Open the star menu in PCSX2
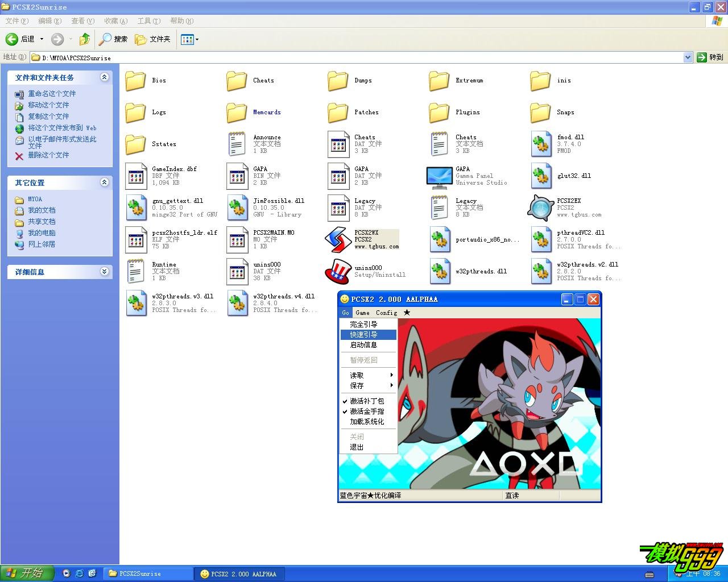This screenshot has width=728, height=582. (x=407, y=313)
